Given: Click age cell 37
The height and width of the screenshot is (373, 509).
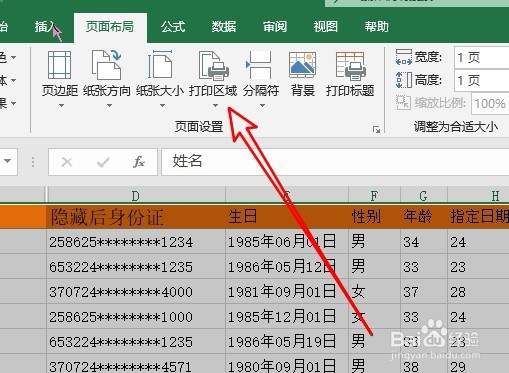Looking at the screenshot, I should 424,292.
